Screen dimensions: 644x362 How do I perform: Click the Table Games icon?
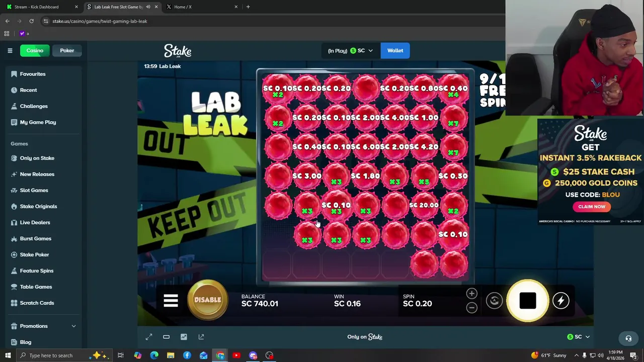pos(14,287)
